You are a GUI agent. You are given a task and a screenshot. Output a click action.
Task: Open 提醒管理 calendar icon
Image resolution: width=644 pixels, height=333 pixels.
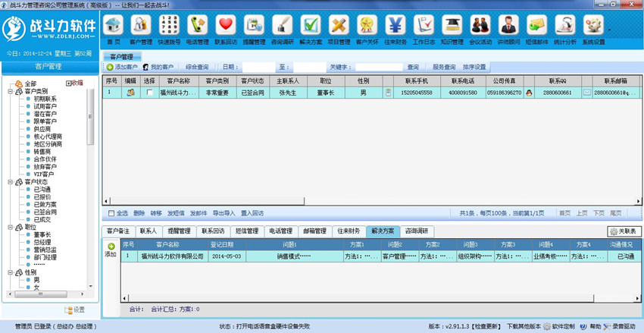(x=254, y=25)
